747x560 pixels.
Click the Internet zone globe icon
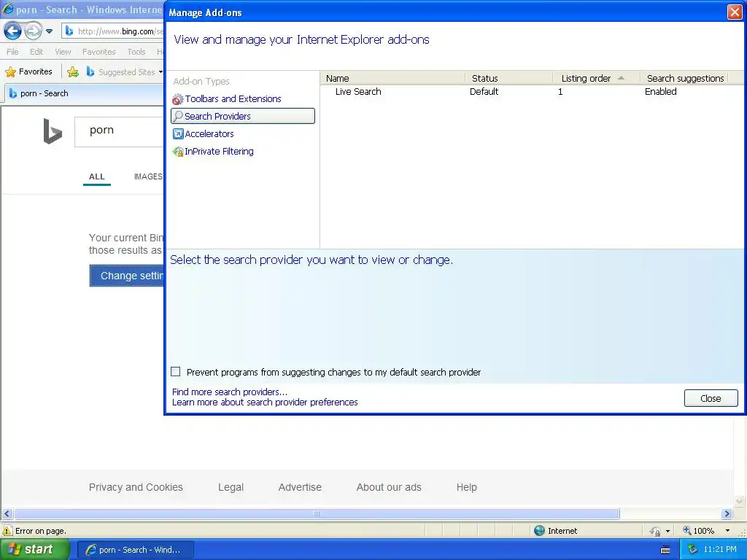pos(539,531)
